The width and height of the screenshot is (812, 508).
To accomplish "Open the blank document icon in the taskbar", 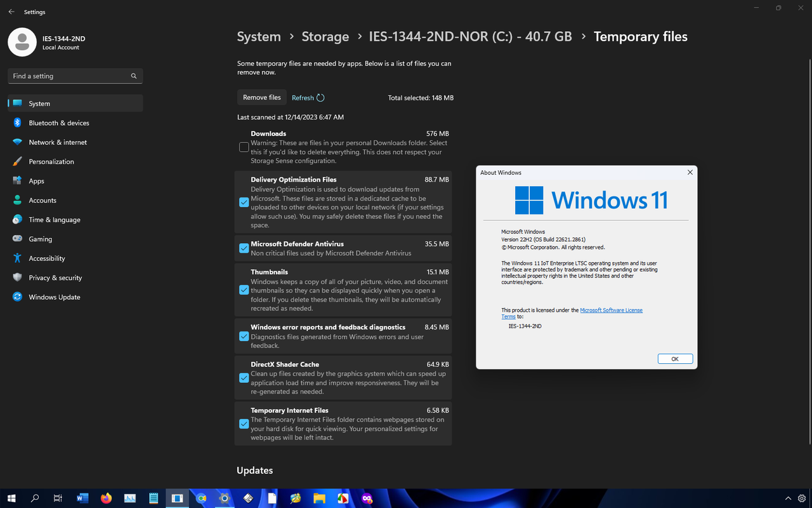I will pyautogui.click(x=272, y=498).
